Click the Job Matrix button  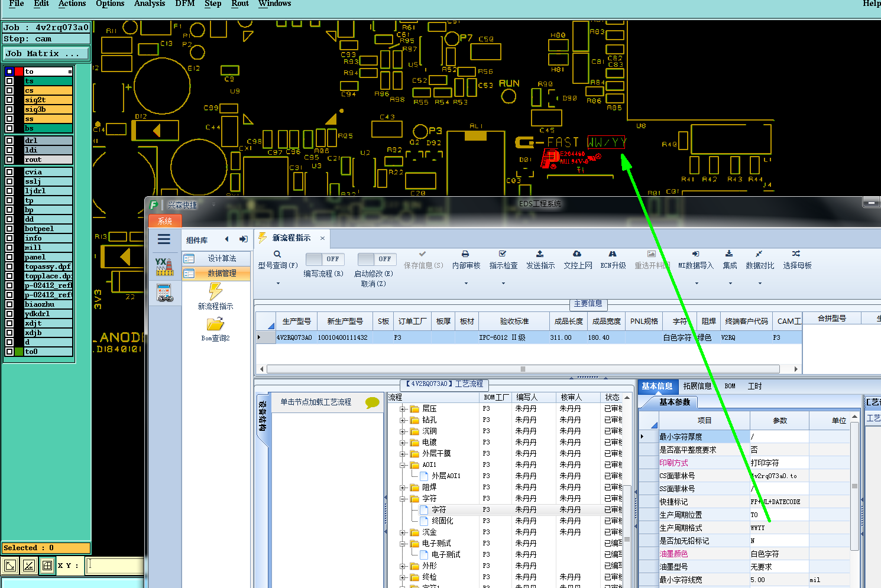click(46, 53)
